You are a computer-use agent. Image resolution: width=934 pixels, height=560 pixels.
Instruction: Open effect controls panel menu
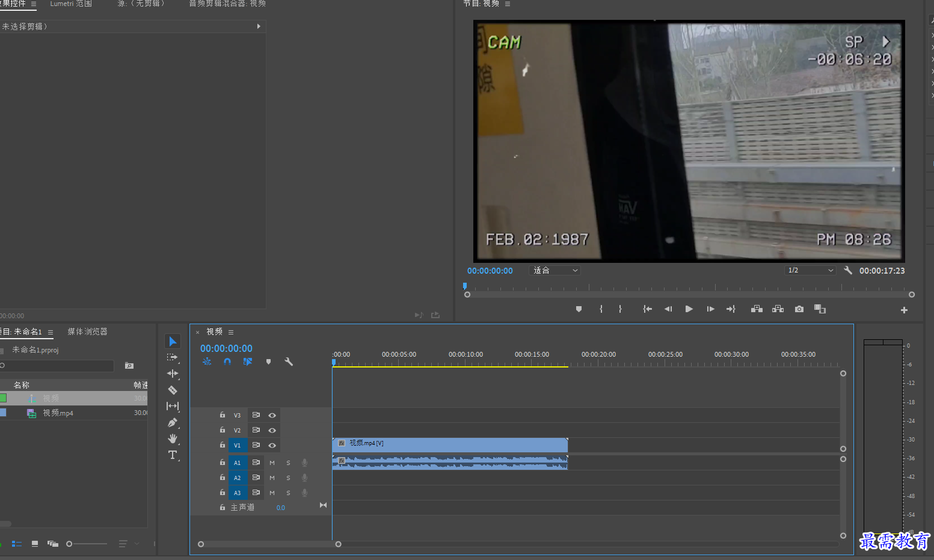point(34,4)
